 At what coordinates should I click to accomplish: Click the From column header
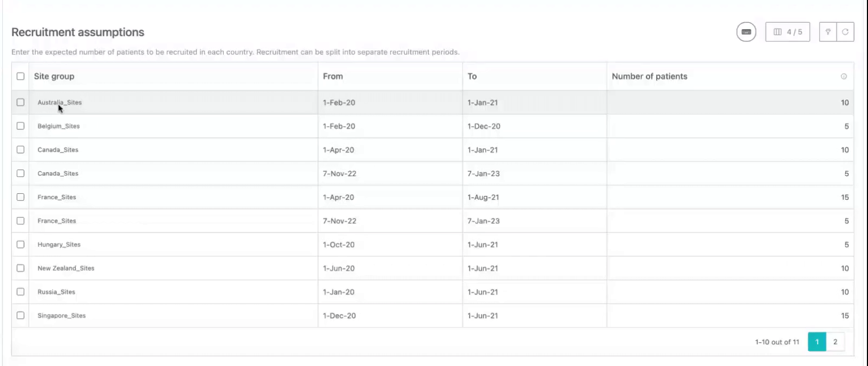pos(333,76)
